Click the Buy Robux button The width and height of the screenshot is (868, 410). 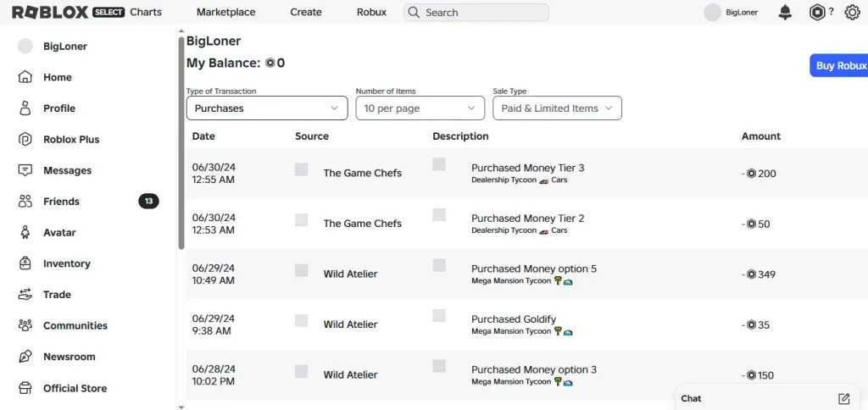tap(838, 65)
